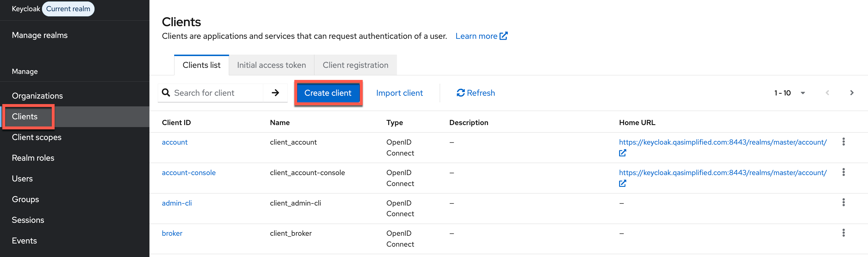Click Import client link
This screenshot has height=257, width=868.
[x=399, y=93]
